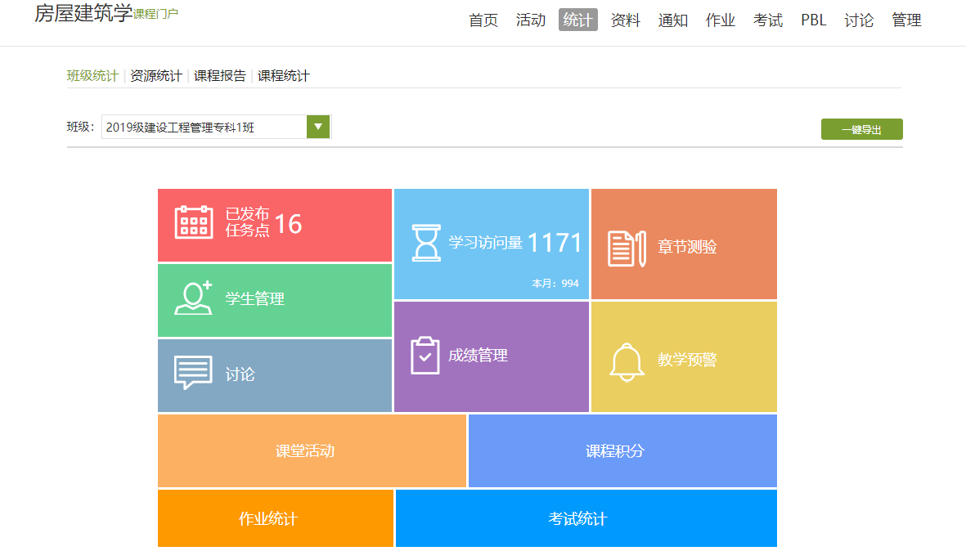Image resolution: width=966 pixels, height=560 pixels.
Task: Open the 2019级建设工程管理专科1班 class selector
Action: [204, 127]
